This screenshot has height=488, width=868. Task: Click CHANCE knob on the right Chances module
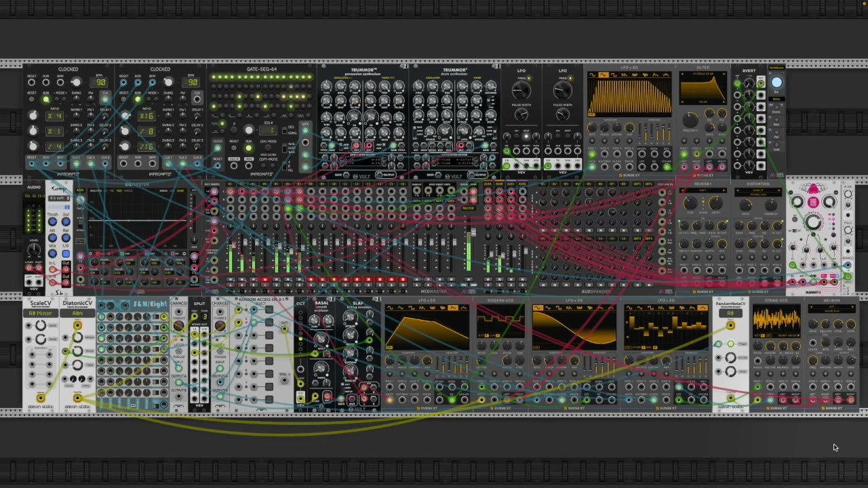220,325
